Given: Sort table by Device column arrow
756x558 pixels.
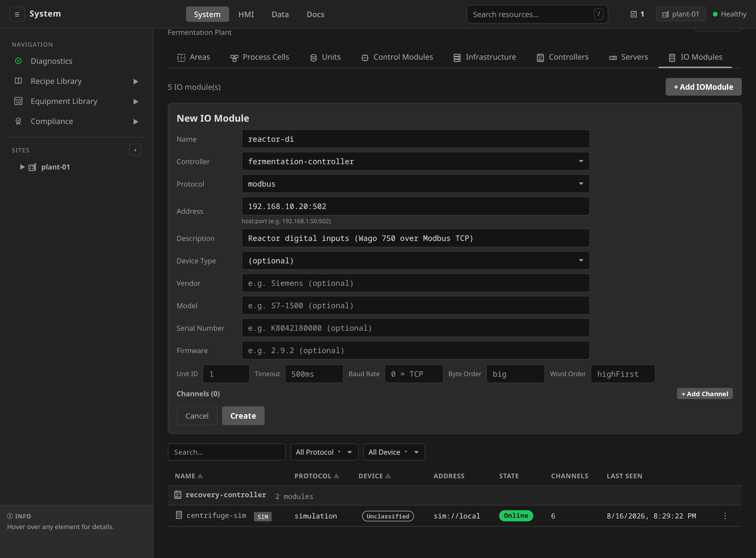Looking at the screenshot, I should pos(388,476).
